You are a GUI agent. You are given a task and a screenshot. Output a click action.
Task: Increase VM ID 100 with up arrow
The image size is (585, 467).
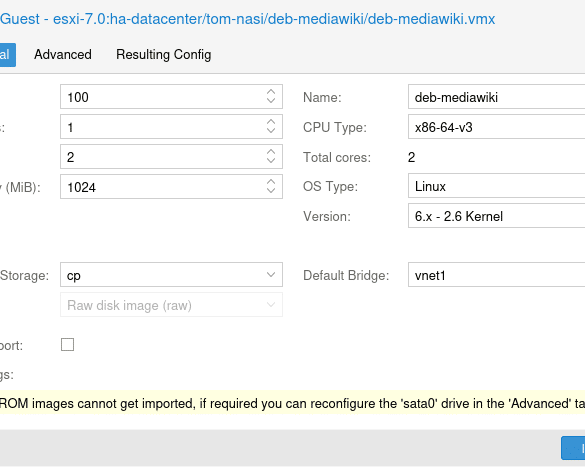click(x=271, y=92)
